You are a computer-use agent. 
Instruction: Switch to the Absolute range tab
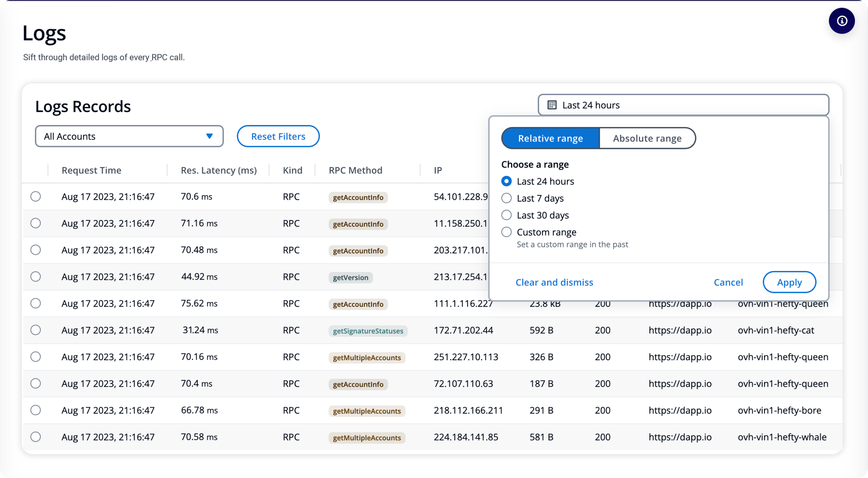point(646,138)
